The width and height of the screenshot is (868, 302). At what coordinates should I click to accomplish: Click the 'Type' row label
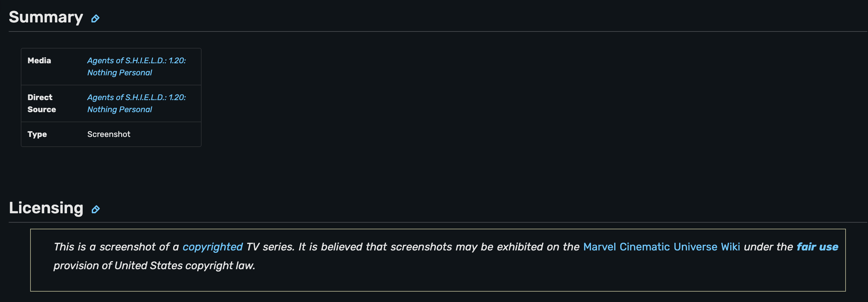click(x=37, y=134)
